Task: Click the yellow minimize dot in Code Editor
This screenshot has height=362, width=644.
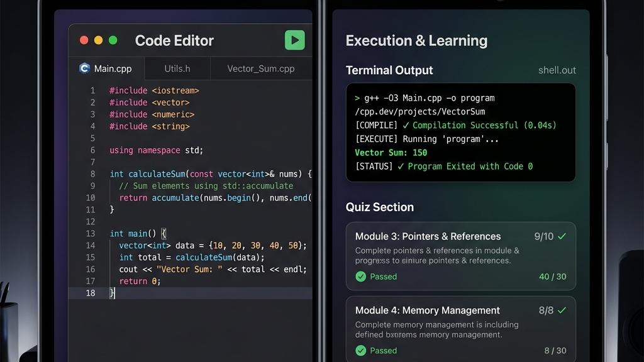Action: [99, 40]
